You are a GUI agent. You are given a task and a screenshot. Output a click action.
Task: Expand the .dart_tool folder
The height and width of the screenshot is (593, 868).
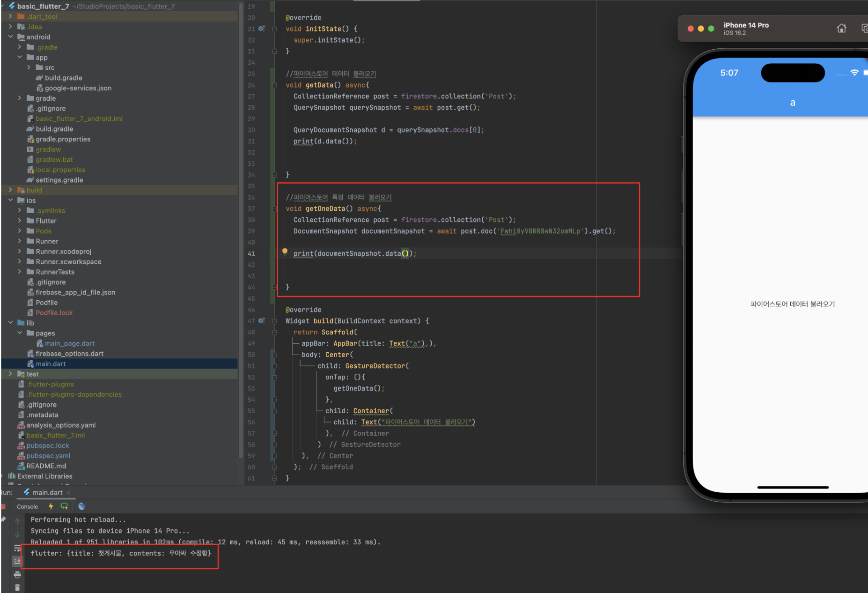(x=10, y=16)
